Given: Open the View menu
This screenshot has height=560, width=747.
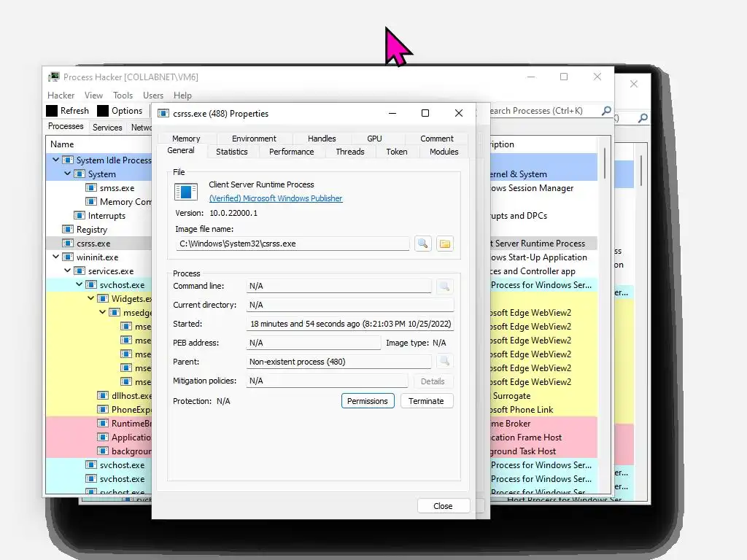Looking at the screenshot, I should (93, 96).
